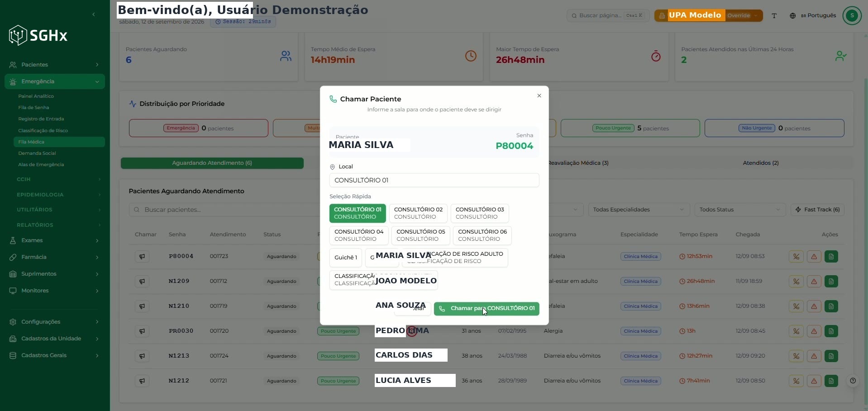Collapse sidebar with the arrow icon

pos(94,14)
